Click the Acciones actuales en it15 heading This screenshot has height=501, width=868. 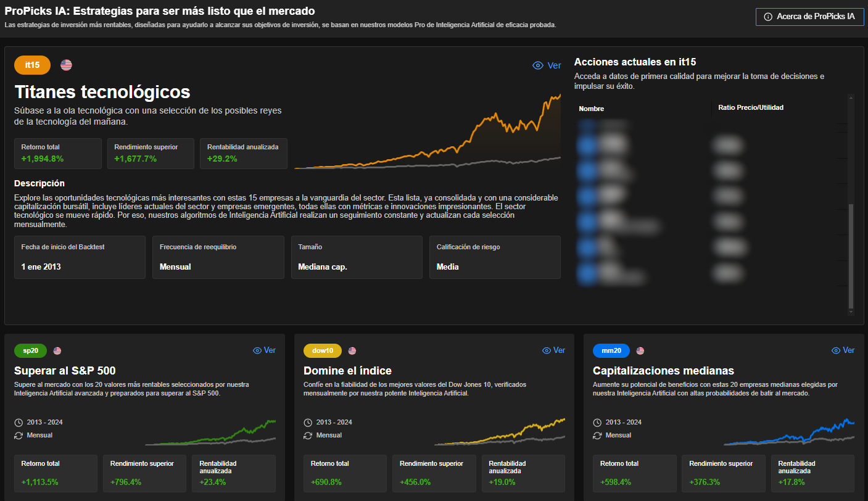click(635, 62)
